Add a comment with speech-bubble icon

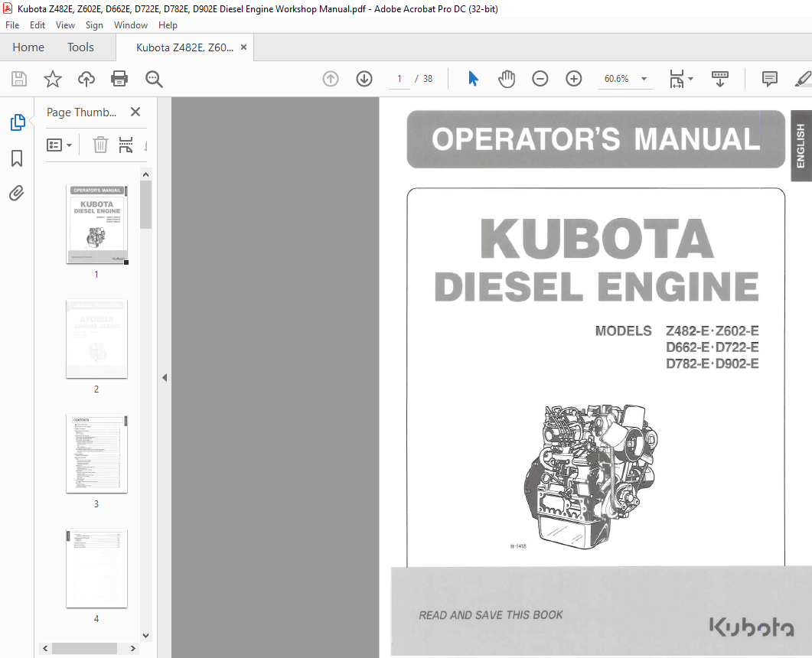point(770,79)
